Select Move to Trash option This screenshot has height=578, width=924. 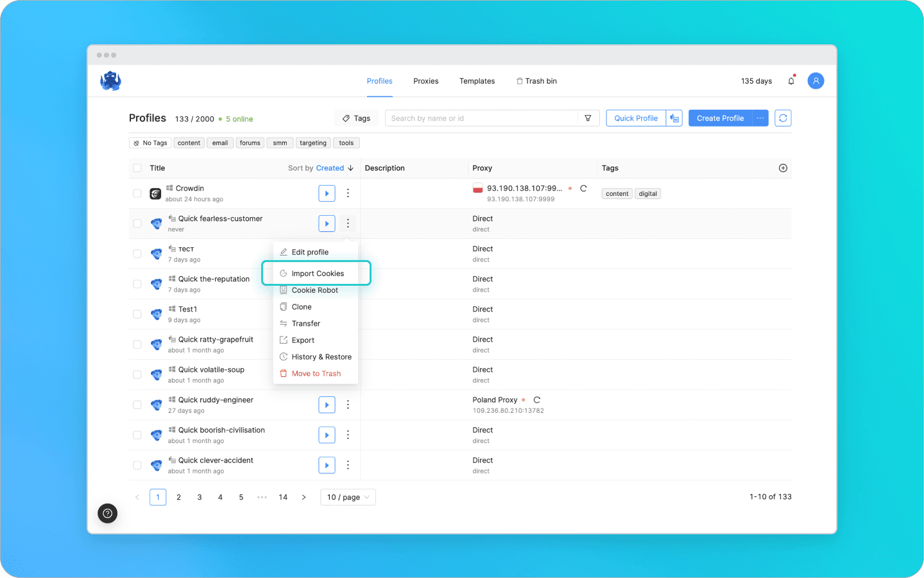(x=316, y=374)
